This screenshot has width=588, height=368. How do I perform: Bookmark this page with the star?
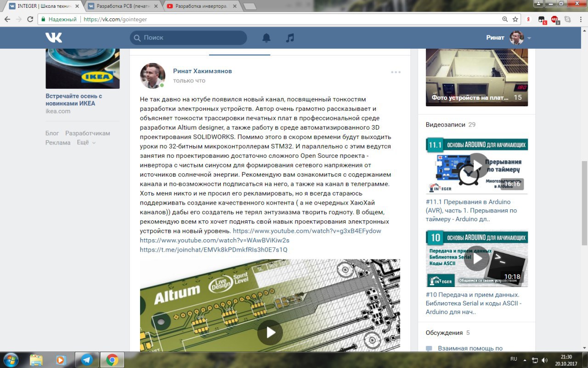point(515,19)
